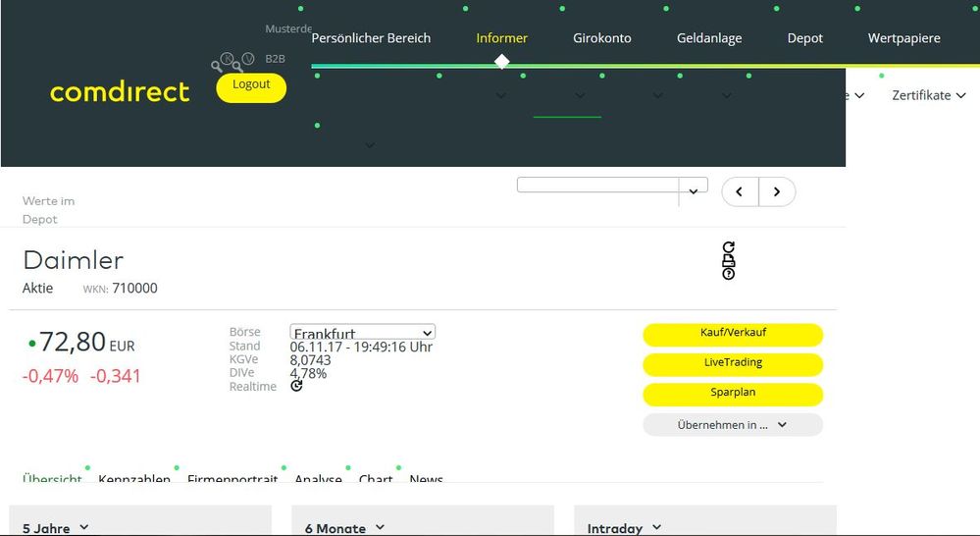Click the print icon below refresh

coord(728,260)
